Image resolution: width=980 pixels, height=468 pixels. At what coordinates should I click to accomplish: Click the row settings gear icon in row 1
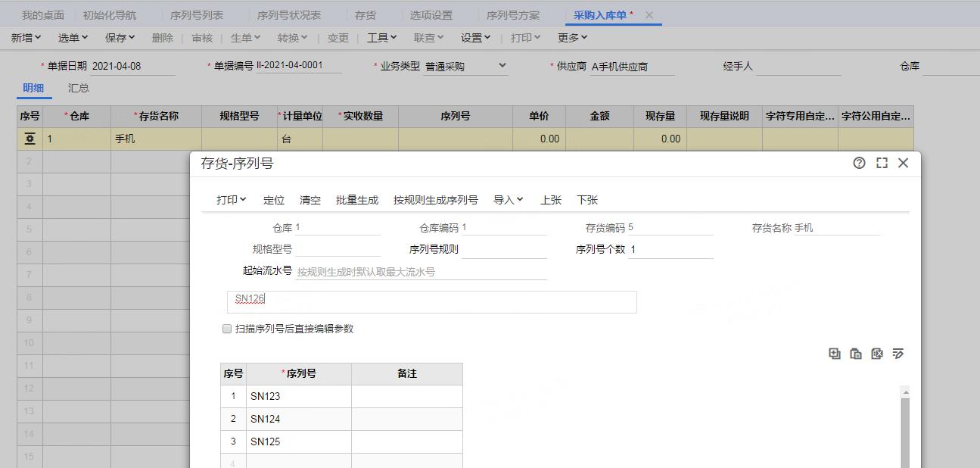click(x=30, y=139)
